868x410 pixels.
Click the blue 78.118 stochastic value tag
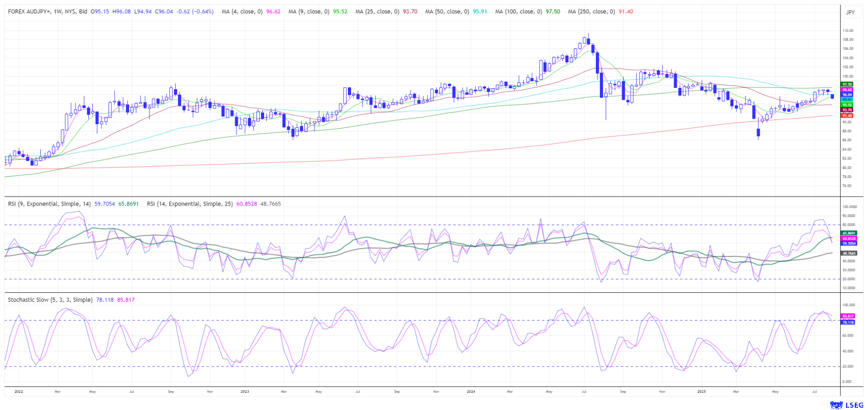[x=848, y=322]
